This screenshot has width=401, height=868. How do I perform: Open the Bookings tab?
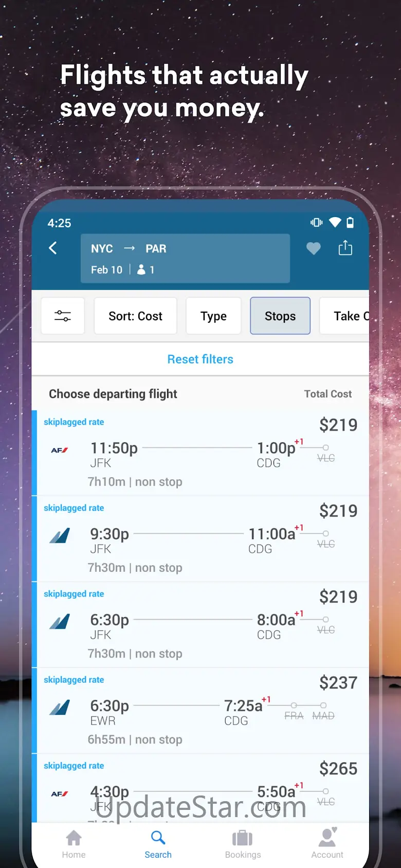tap(243, 843)
